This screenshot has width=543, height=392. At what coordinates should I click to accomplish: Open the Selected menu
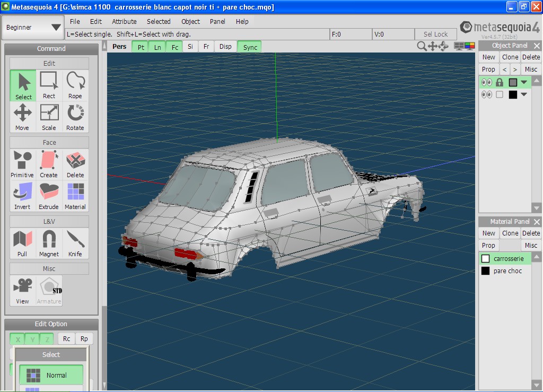[159, 21]
